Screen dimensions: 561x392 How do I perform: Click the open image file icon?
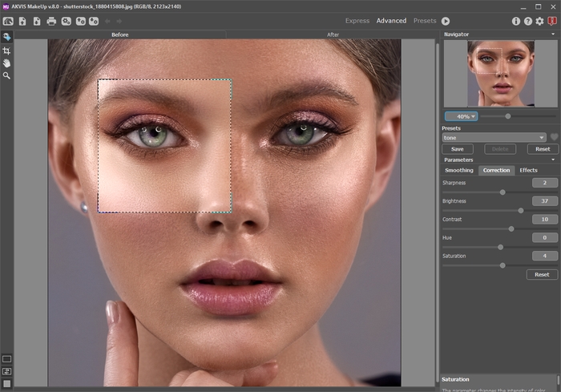[x=22, y=21]
